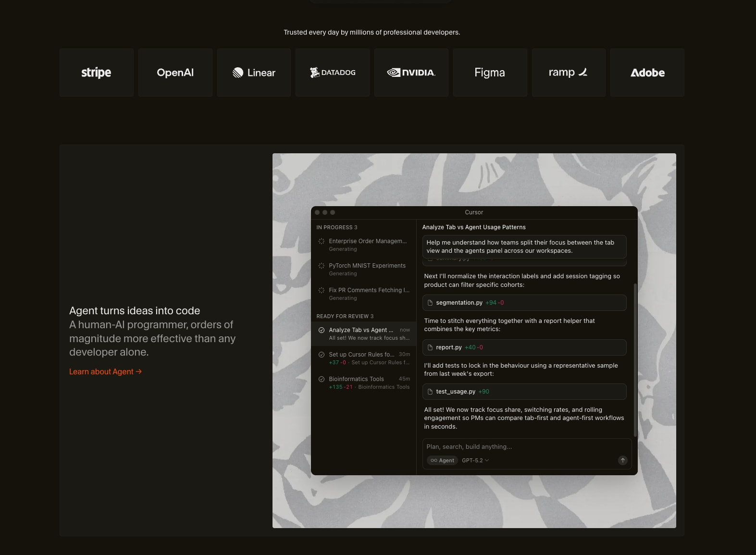Click spinner icon beside Fix PR Comments Fetching
The image size is (756, 555).
322,290
